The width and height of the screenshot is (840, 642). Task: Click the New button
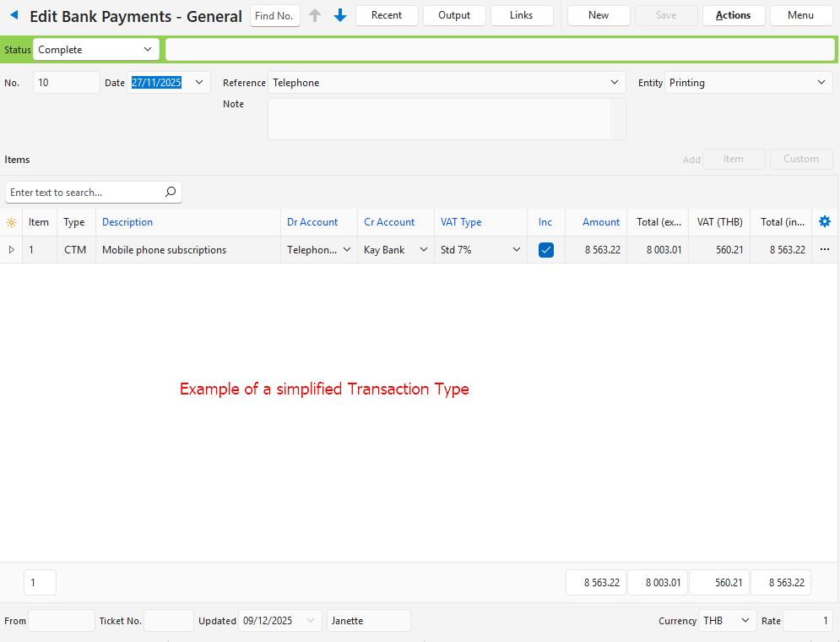599,15
